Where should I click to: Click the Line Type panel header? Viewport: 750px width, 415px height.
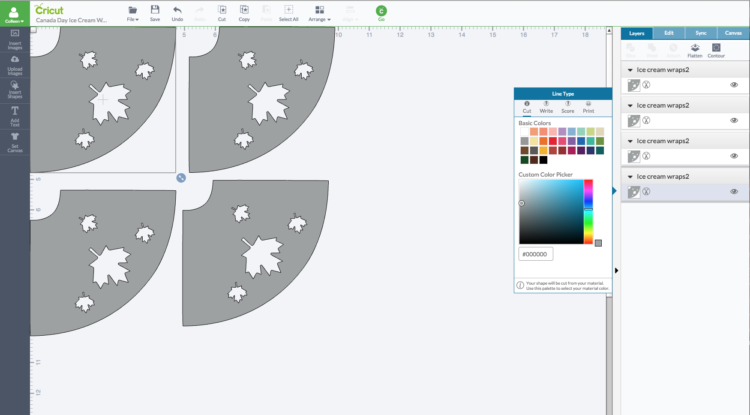[x=563, y=94]
